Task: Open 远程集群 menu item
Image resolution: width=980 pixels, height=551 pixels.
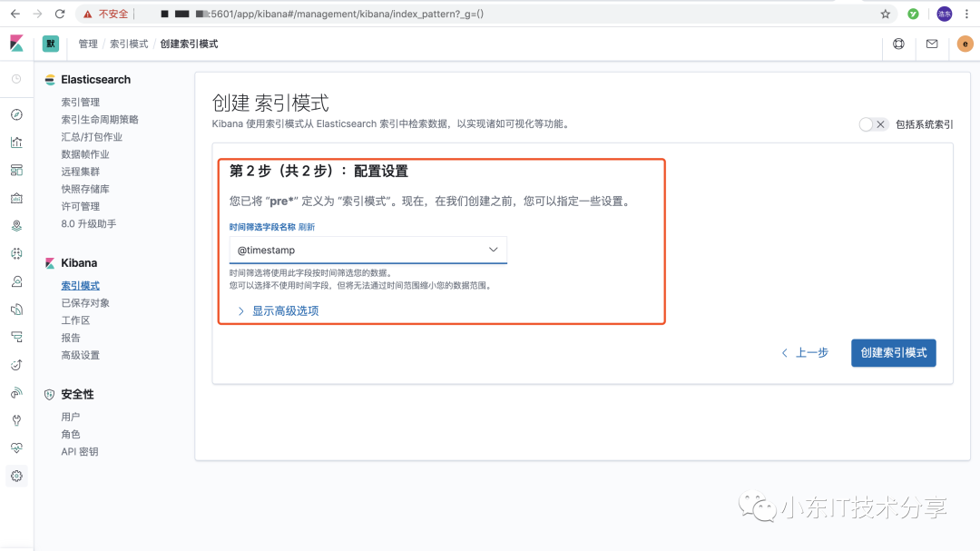Action: pos(81,172)
